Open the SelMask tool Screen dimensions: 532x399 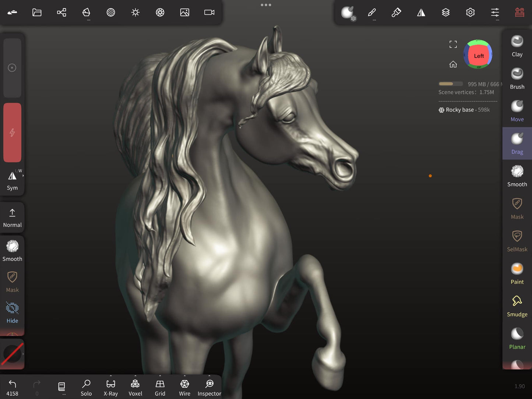517,241
